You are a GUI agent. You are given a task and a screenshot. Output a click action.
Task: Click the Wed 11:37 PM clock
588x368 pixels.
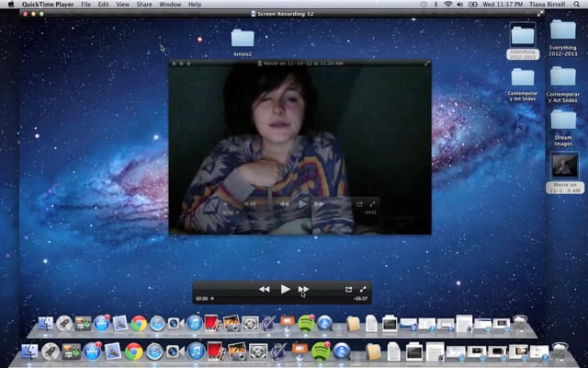[x=503, y=4]
